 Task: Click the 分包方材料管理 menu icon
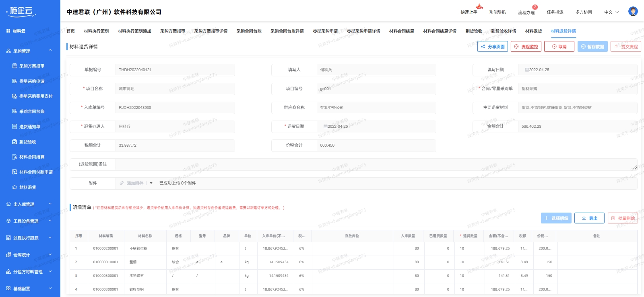pos(8,272)
